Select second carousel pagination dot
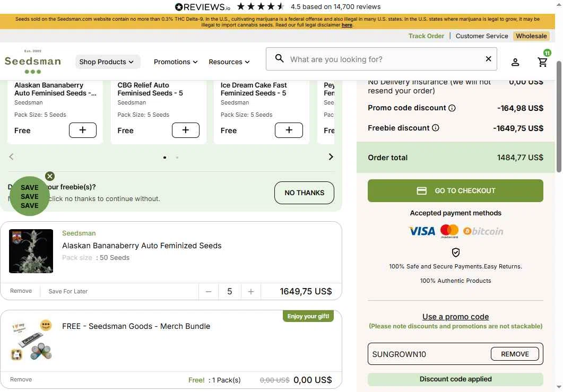 point(177,157)
